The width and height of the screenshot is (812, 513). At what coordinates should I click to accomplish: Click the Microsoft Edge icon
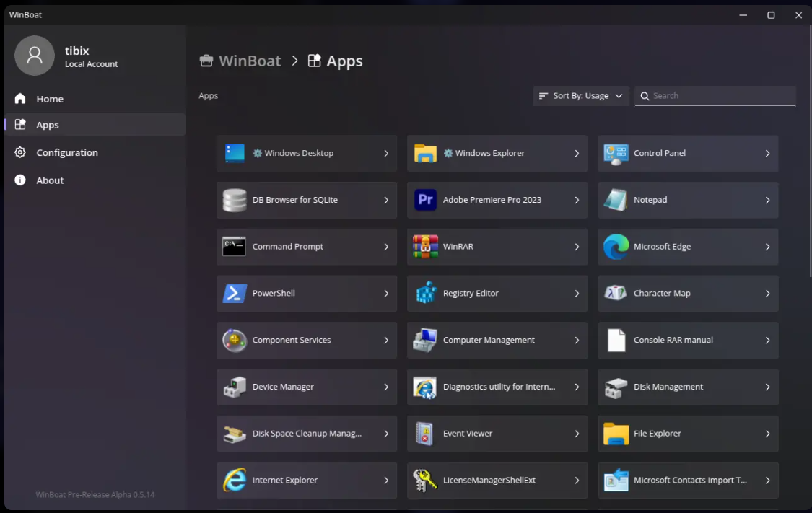coord(616,247)
